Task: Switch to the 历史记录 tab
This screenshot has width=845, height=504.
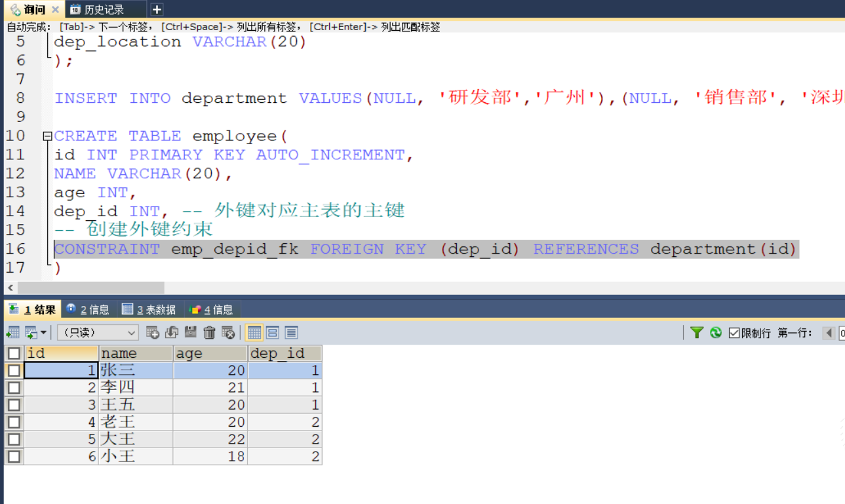Action: click(x=105, y=9)
